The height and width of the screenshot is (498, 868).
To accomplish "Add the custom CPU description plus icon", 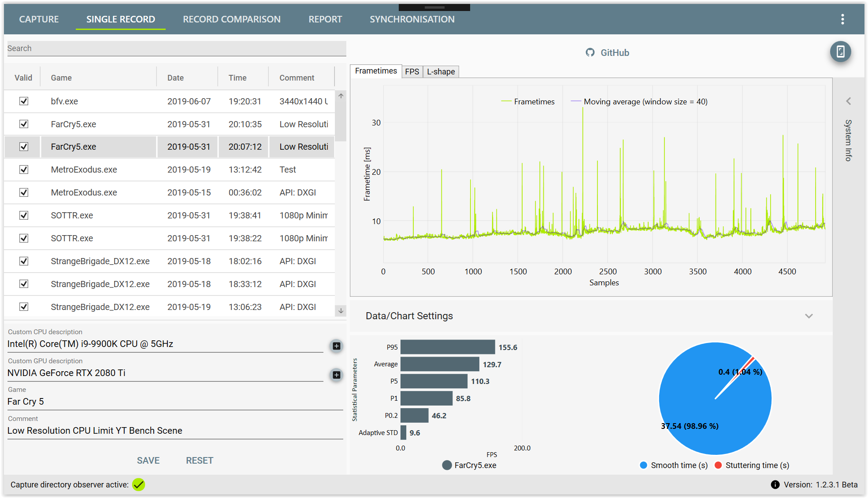I will pos(336,346).
